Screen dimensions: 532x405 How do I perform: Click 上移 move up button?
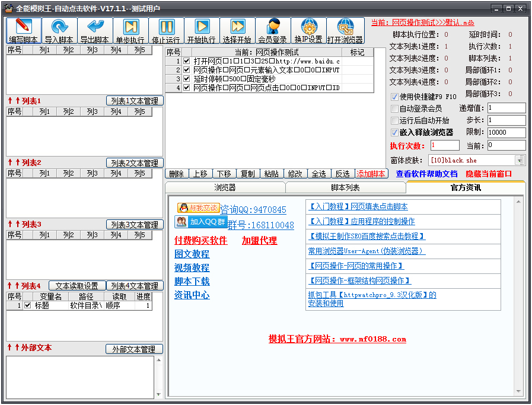(200, 174)
